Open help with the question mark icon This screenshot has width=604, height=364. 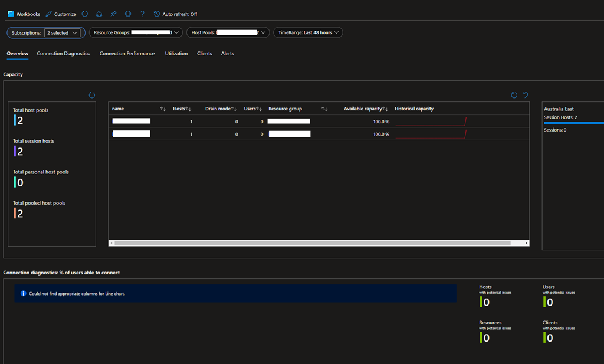tap(142, 14)
